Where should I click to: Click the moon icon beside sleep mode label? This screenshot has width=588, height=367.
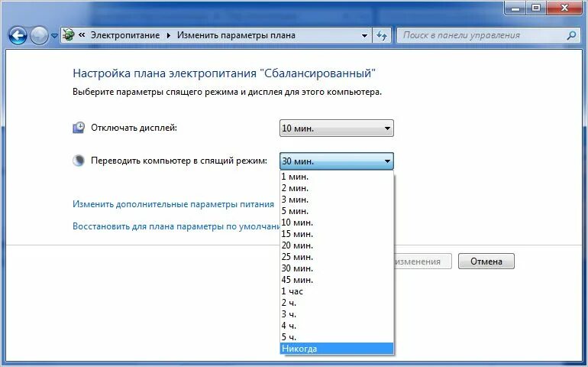pyautogui.click(x=79, y=161)
